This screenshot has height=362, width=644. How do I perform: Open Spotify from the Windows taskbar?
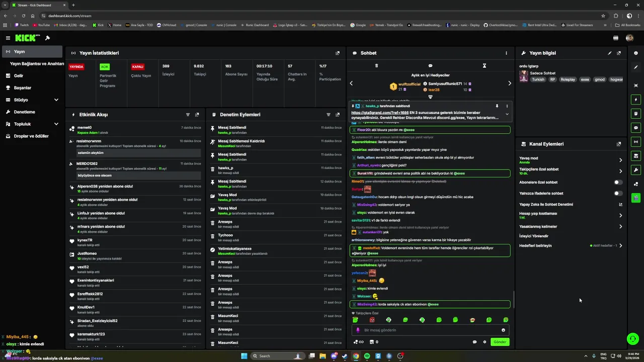point(367,356)
